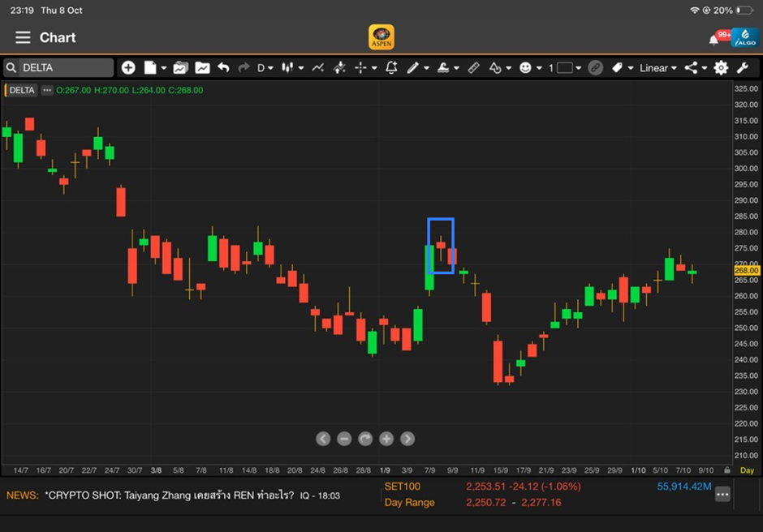This screenshot has height=532, width=763.
Task: Click the DELTA series legend label
Action: (x=21, y=90)
